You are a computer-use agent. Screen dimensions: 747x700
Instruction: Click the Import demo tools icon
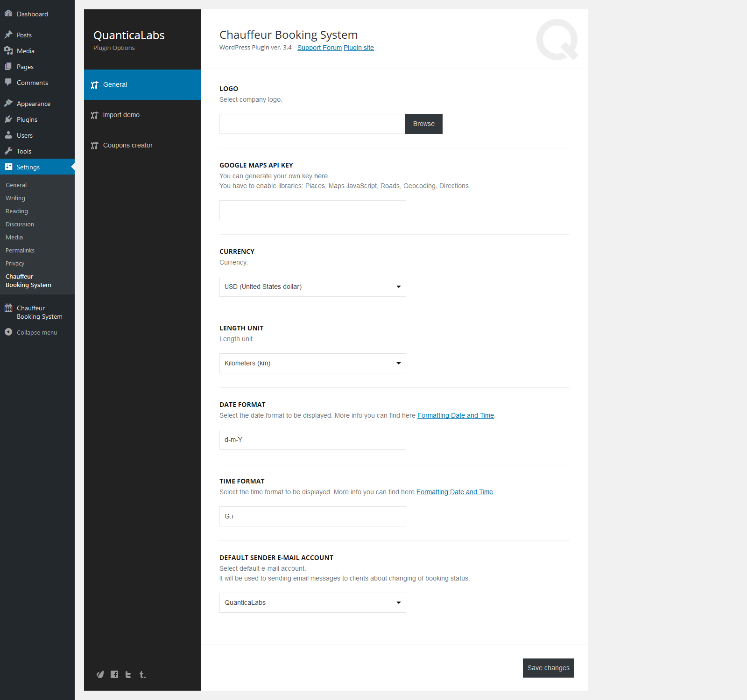(x=95, y=115)
